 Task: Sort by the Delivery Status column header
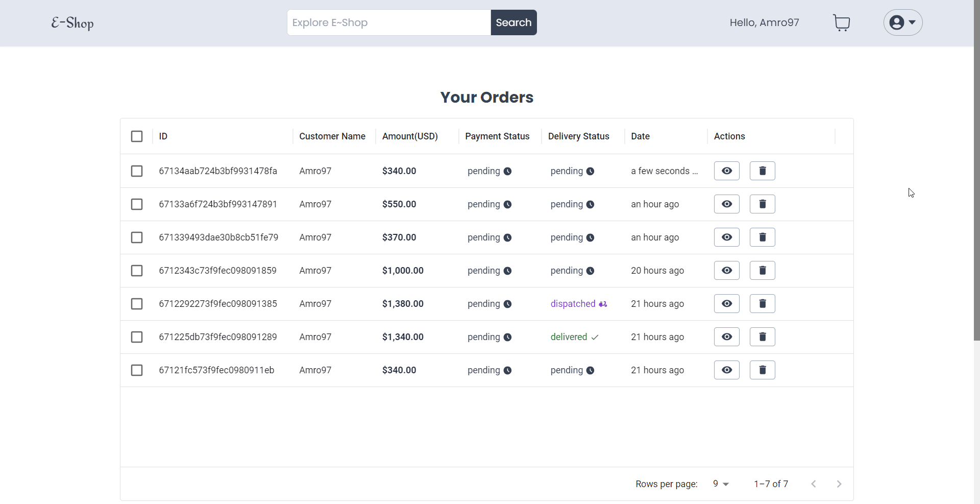coord(578,136)
